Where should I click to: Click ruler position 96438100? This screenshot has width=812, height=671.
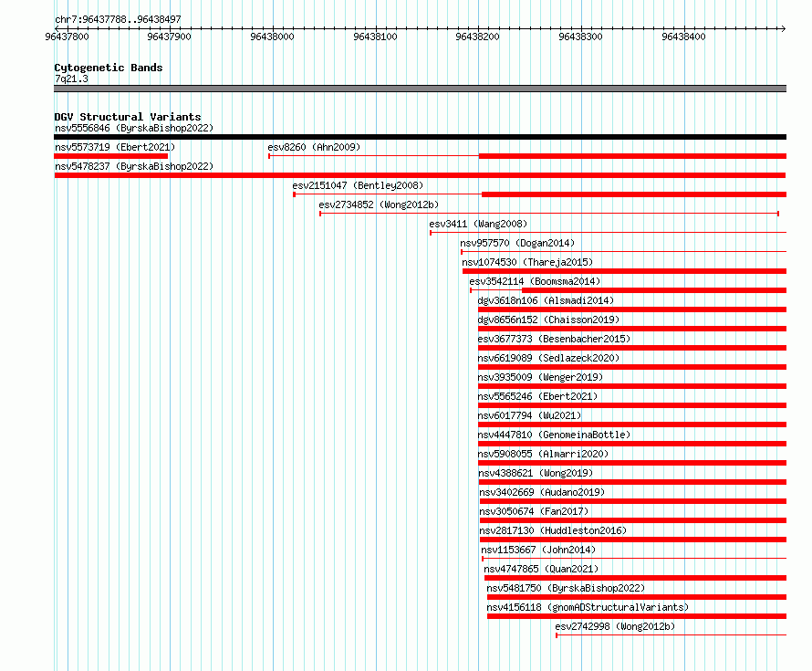coord(376,37)
